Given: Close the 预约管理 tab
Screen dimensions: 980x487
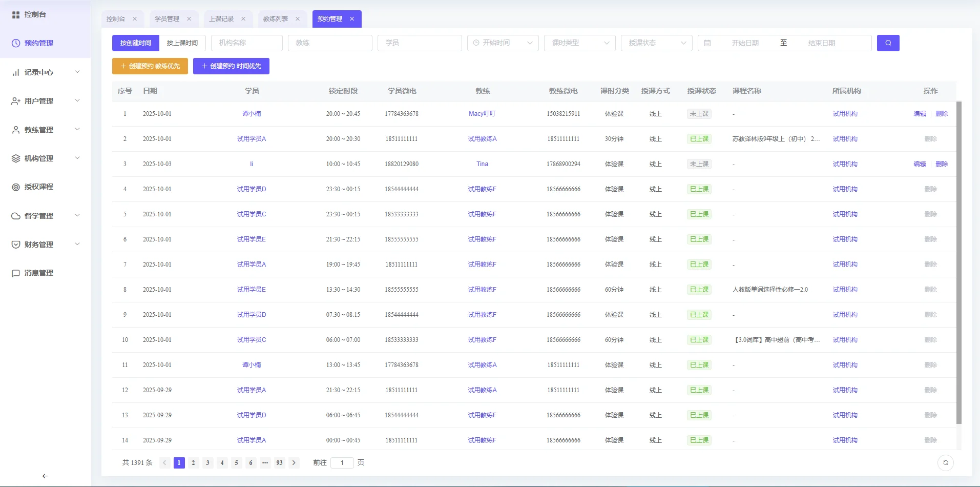Looking at the screenshot, I should pos(352,19).
